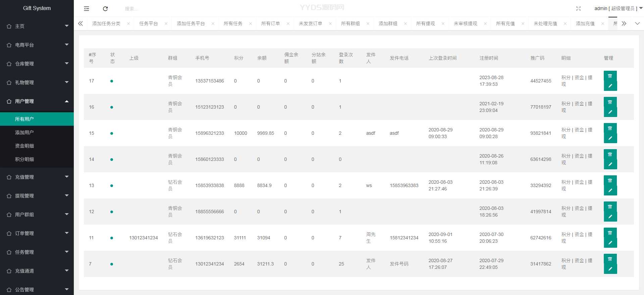Viewport: 644px width, 295px height.
Task: Click the refresh page icon
Action: [105, 9]
